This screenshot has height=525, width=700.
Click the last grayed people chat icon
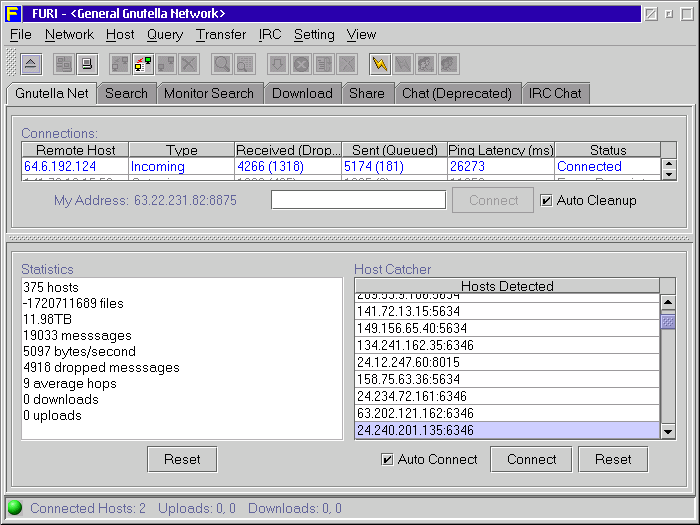[x=449, y=64]
